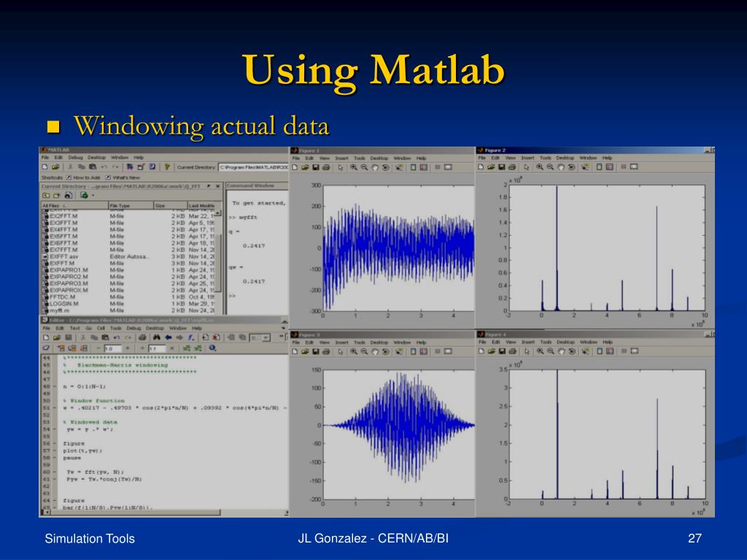Image resolution: width=747 pixels, height=560 pixels.
Task: Select myfft.m in file list
Action: 60,310
